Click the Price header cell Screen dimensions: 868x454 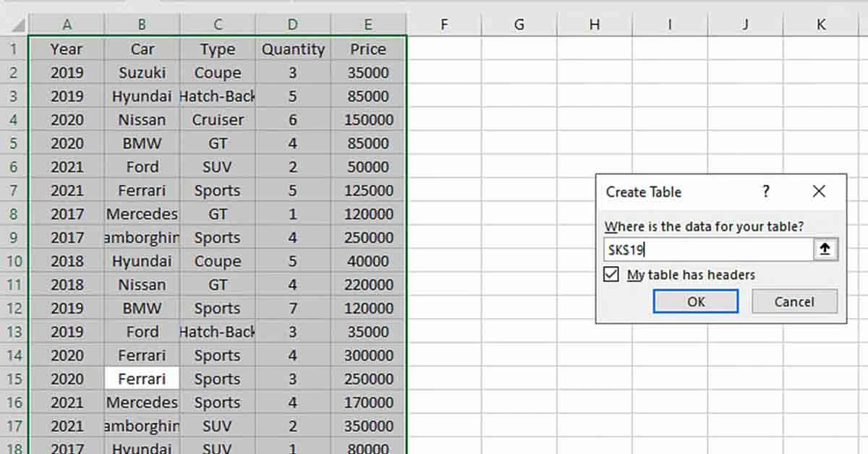[367, 49]
